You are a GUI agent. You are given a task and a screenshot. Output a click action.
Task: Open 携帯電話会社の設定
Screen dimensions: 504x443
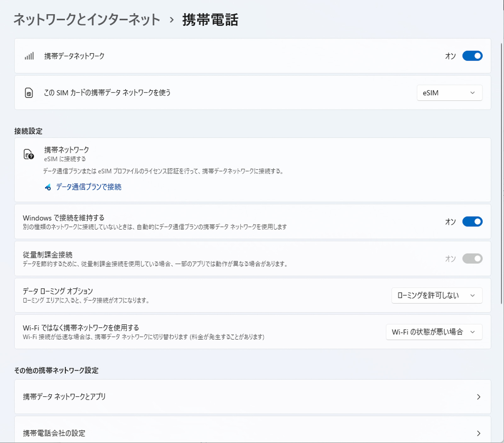[252, 434]
